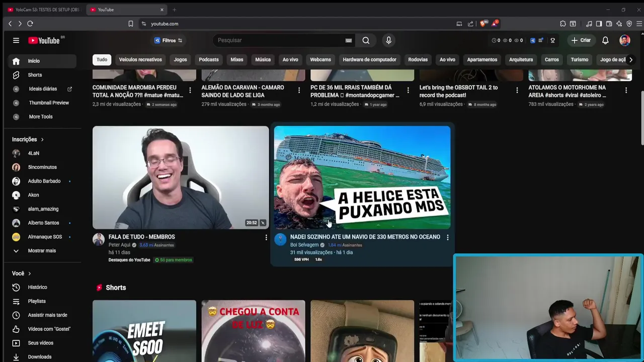This screenshot has width=644, height=362.
Task: Open the cruise ship video thumbnail
Action: [362, 177]
